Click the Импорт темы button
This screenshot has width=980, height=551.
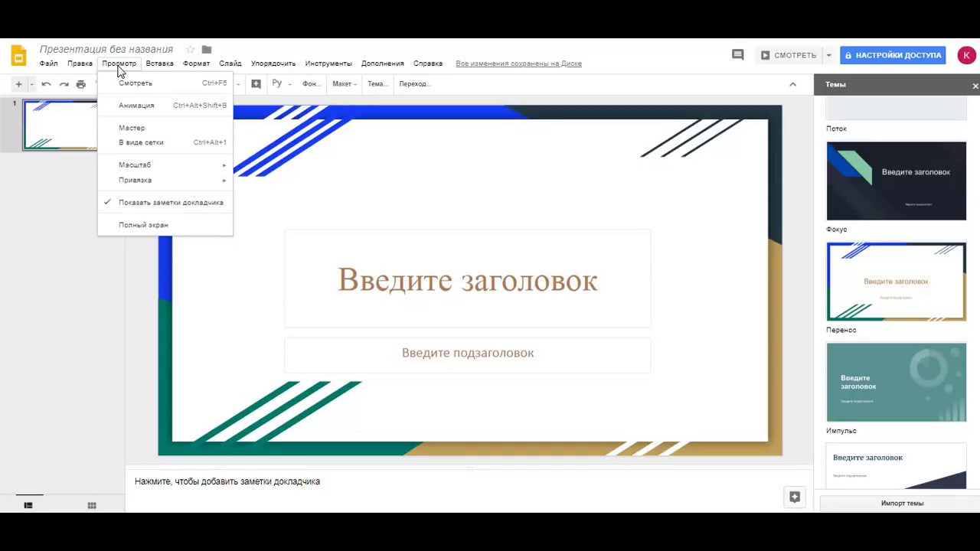[x=902, y=504]
